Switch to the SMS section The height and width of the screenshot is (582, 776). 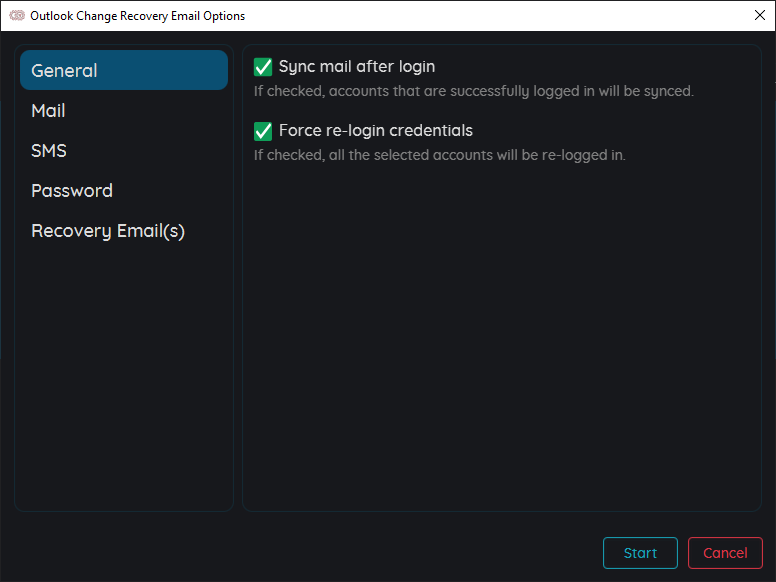click(x=124, y=150)
